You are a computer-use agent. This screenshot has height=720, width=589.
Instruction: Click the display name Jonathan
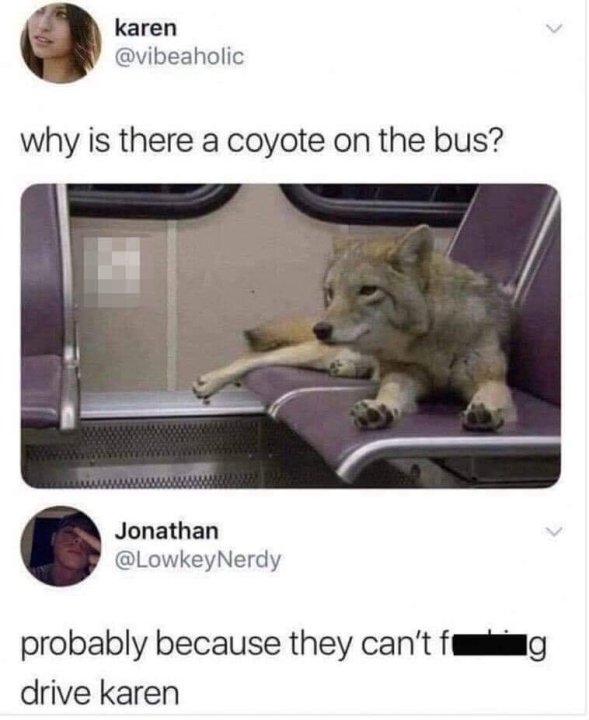pyautogui.click(x=167, y=531)
